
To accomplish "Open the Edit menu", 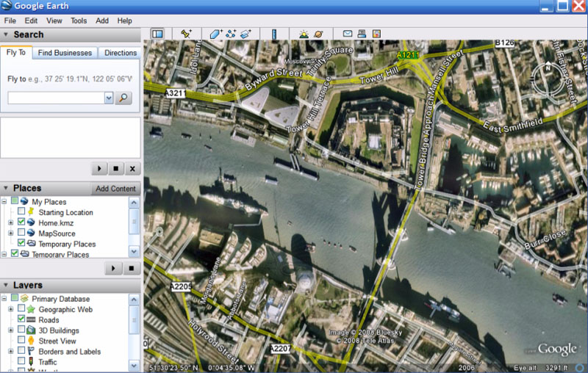I will pyautogui.click(x=31, y=21).
